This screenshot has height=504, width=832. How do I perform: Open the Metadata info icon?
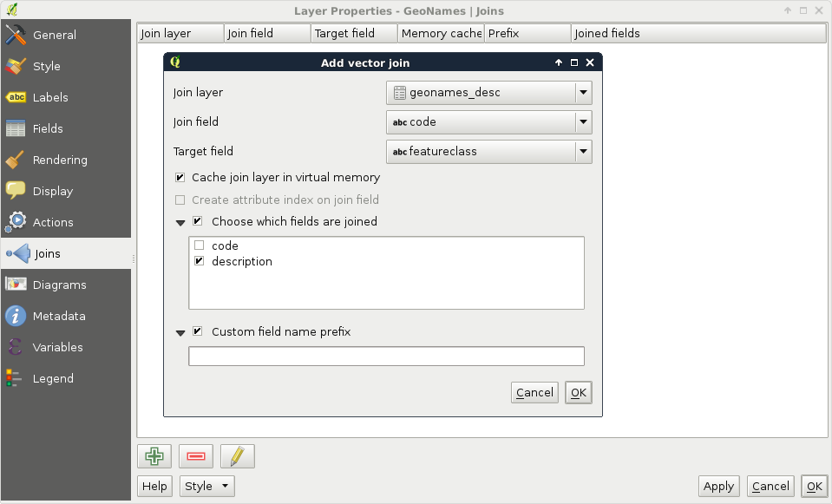pyautogui.click(x=16, y=316)
